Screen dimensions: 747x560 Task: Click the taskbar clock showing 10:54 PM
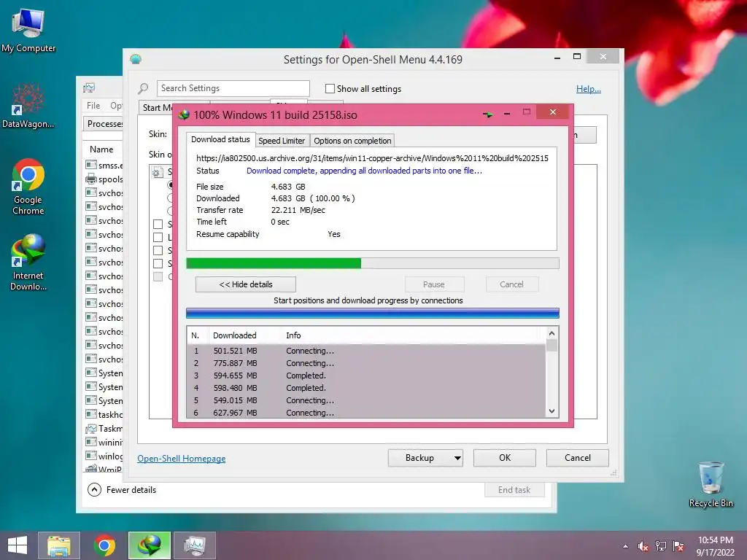point(715,546)
